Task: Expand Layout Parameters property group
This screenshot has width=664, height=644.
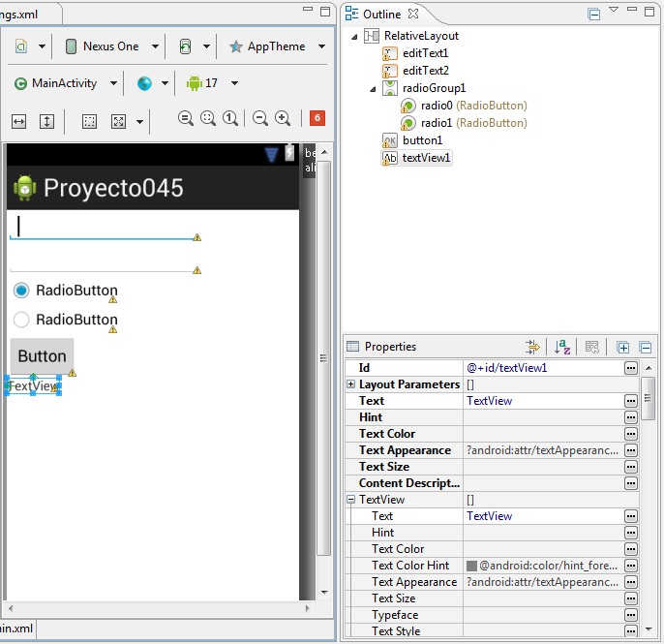Action: [350, 383]
